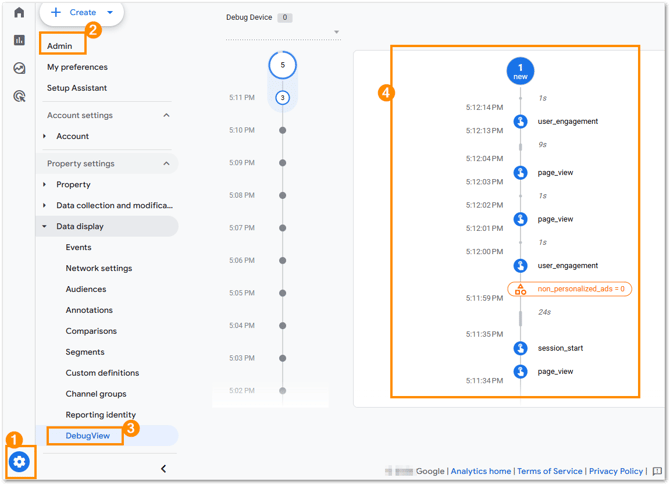Click the Terms of Service link
This screenshot has height=485, width=670.
(550, 471)
